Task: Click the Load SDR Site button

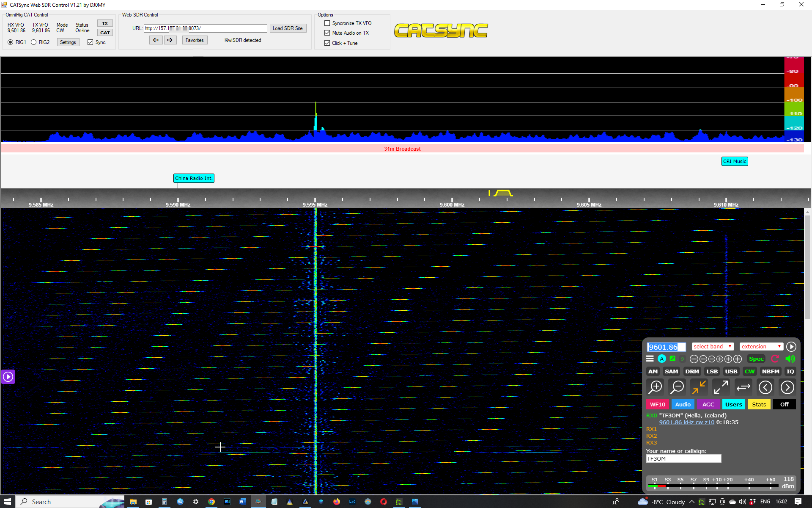Action: tap(288, 28)
